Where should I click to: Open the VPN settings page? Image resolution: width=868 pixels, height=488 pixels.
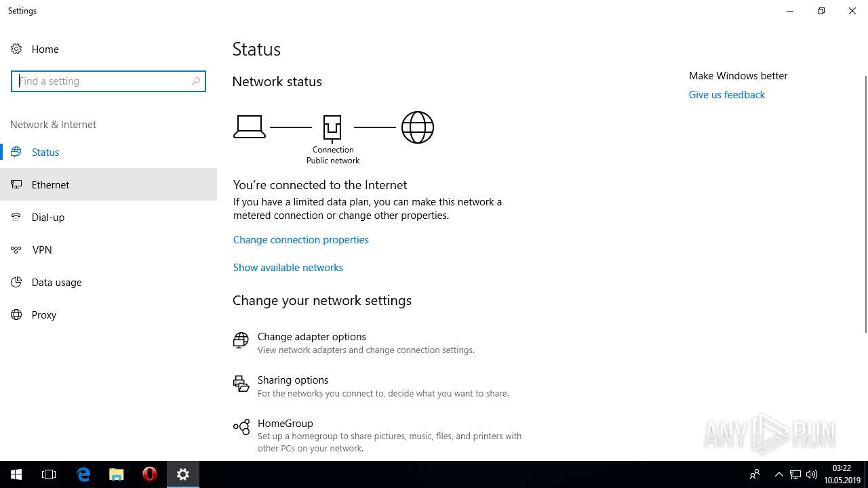(108, 249)
